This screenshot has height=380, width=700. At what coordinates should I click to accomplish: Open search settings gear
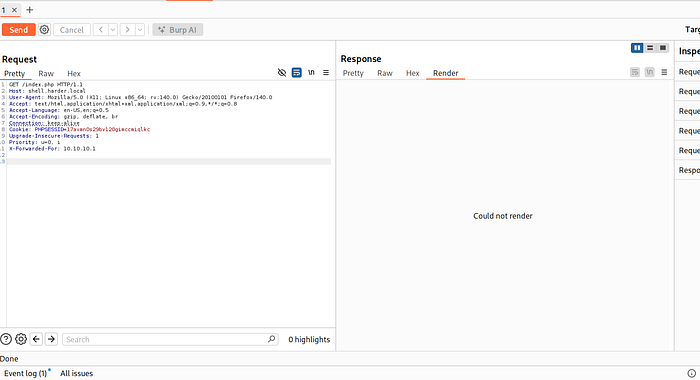click(x=21, y=339)
